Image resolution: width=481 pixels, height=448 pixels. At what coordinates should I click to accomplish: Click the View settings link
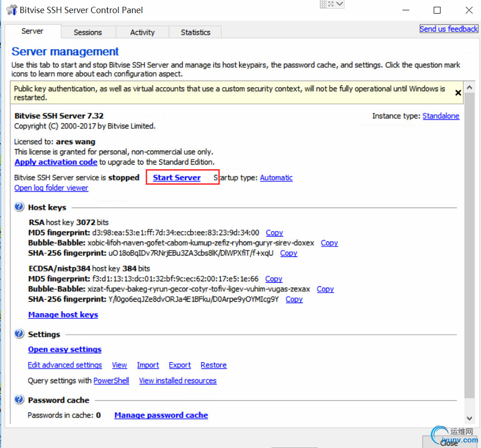click(119, 365)
